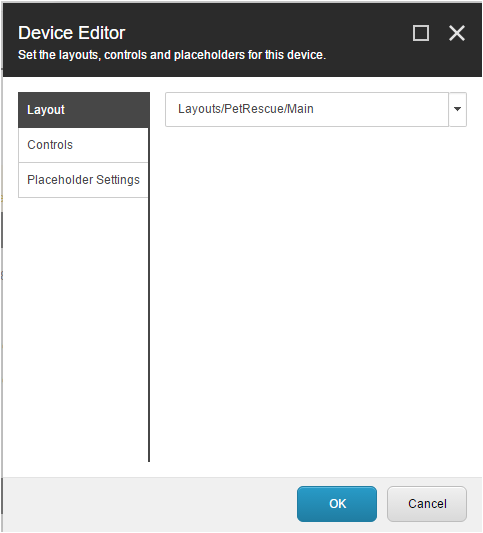Click the vertical divider beside the sidebar
Viewport: 483px width, 533px height.
pyautogui.click(x=149, y=292)
